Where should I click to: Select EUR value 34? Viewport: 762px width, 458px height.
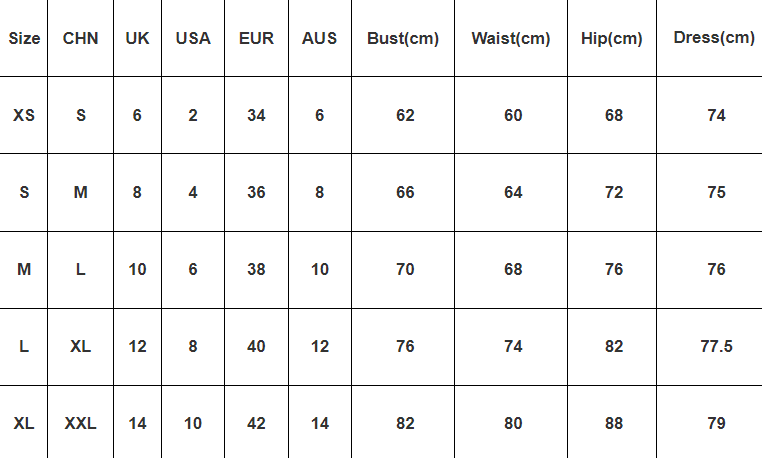coord(256,115)
